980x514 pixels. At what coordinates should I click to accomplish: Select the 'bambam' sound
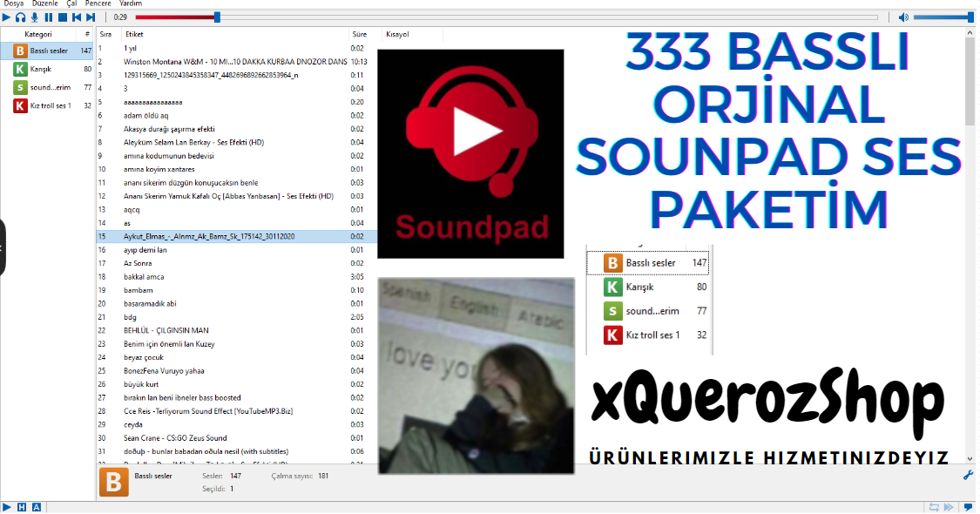pos(237,290)
